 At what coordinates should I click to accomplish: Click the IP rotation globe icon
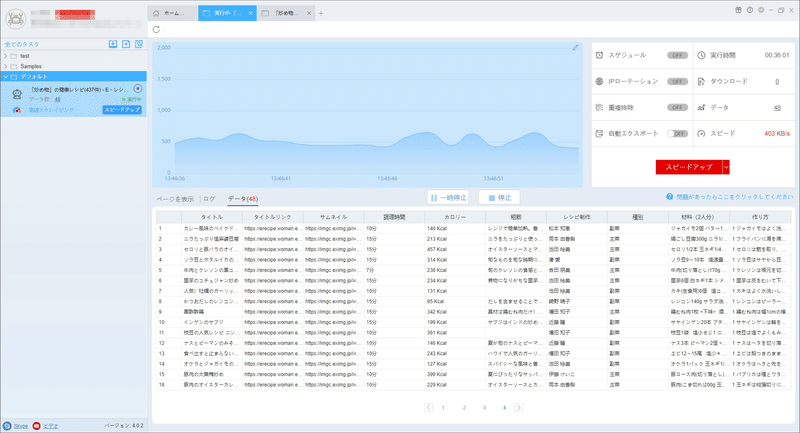[599, 81]
